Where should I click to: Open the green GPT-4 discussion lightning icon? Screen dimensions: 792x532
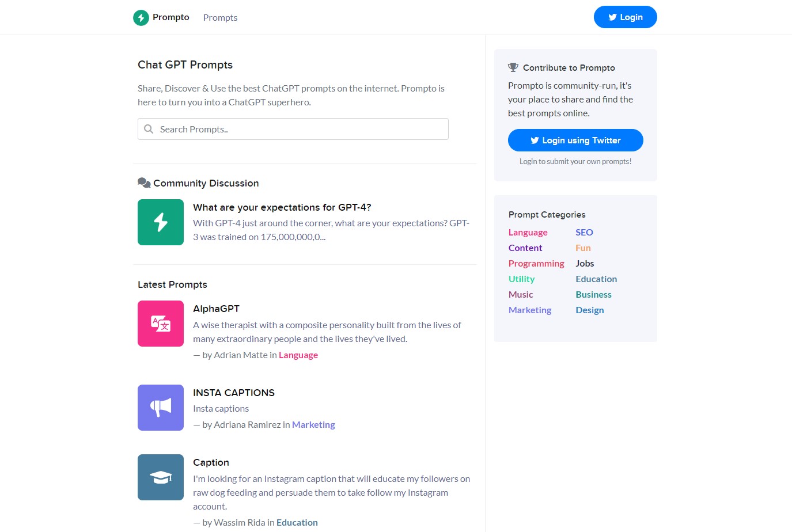point(161,222)
